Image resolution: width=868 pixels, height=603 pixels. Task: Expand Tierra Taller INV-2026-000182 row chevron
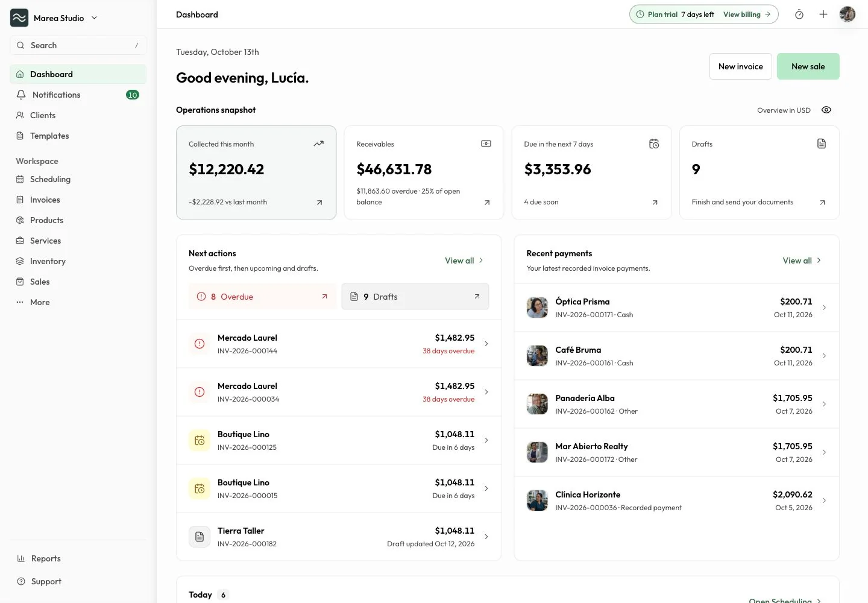pos(486,537)
